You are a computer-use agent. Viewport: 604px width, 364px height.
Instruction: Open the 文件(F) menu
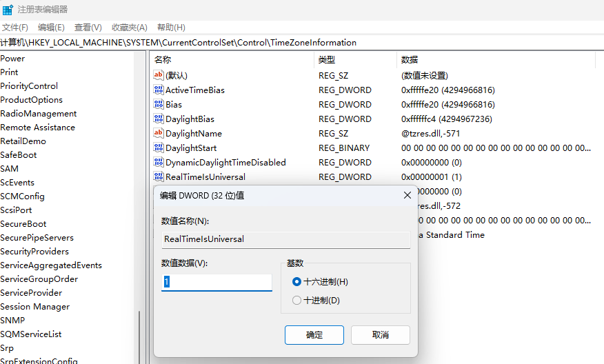[14, 28]
